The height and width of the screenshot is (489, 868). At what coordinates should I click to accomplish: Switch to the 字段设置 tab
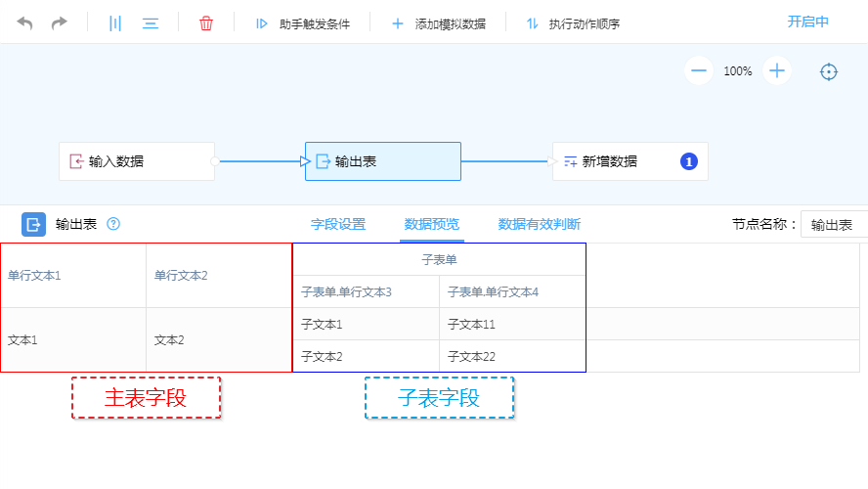[x=338, y=224]
